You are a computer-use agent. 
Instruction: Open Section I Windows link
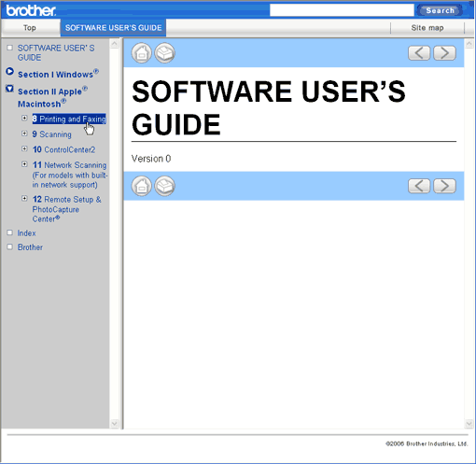click(58, 74)
